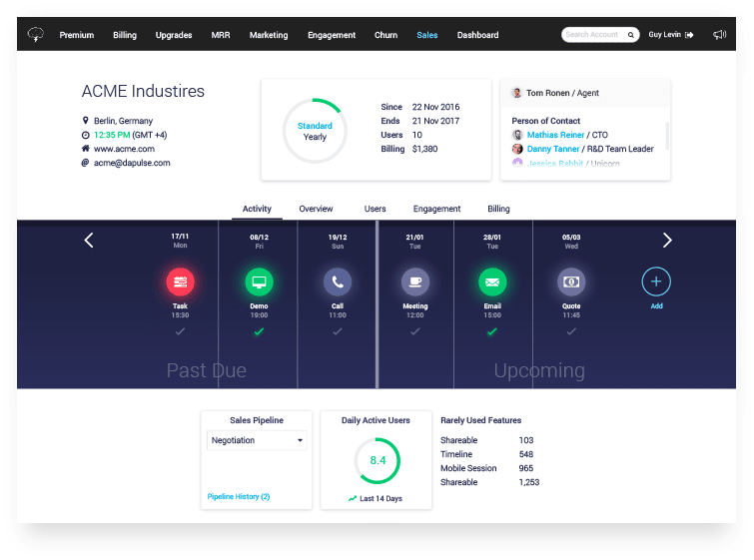Screen dimensions: 754x560
Task: Go to next activities with right chevron
Action: tap(667, 240)
